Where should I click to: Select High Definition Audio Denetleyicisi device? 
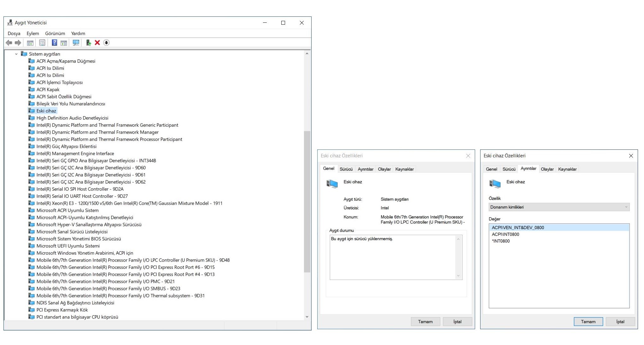(x=72, y=118)
